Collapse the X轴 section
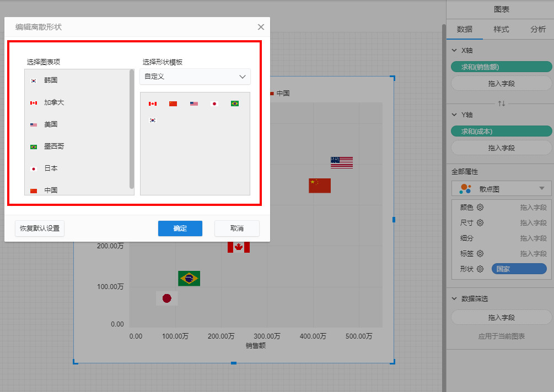Image resolution: width=554 pixels, height=392 pixels. click(x=454, y=51)
